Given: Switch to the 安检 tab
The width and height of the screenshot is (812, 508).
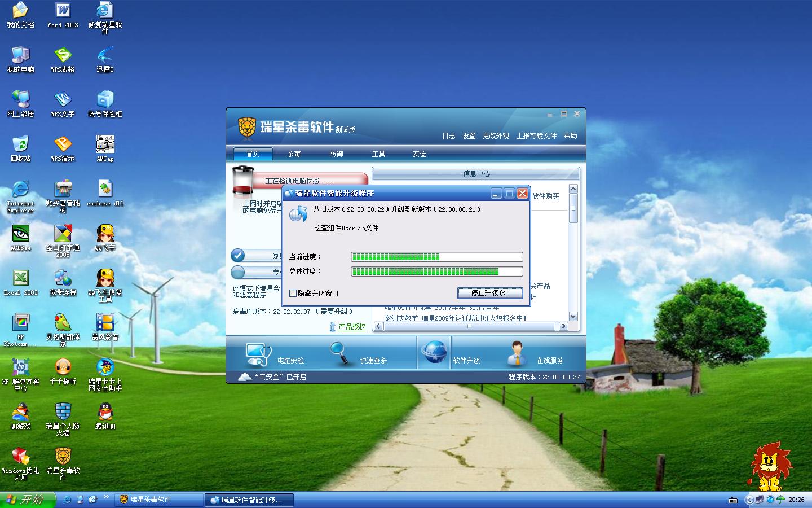Looking at the screenshot, I should coord(419,154).
